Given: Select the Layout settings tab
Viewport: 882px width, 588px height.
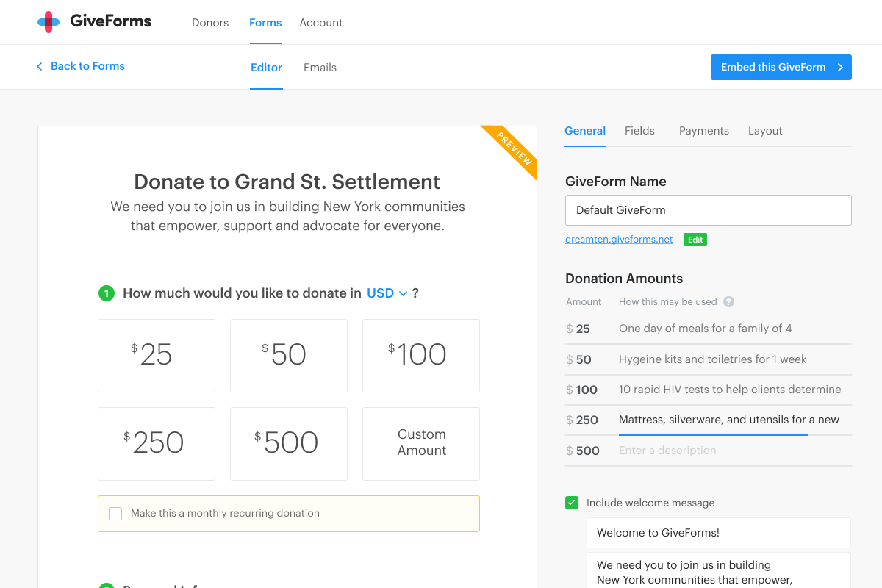Looking at the screenshot, I should (765, 131).
